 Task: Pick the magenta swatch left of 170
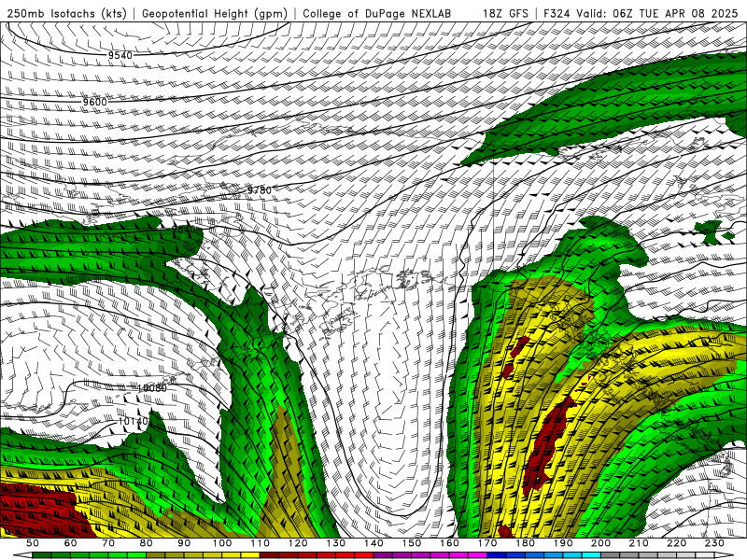coord(477,555)
